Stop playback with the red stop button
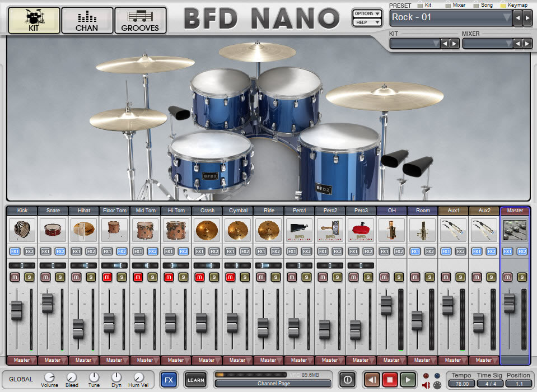 390,379
